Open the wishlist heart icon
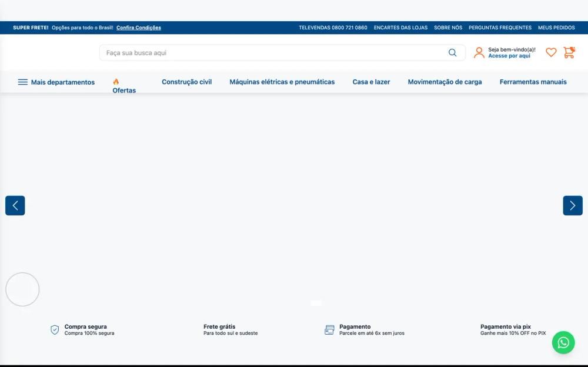This screenshot has width=588, height=367. [550, 52]
